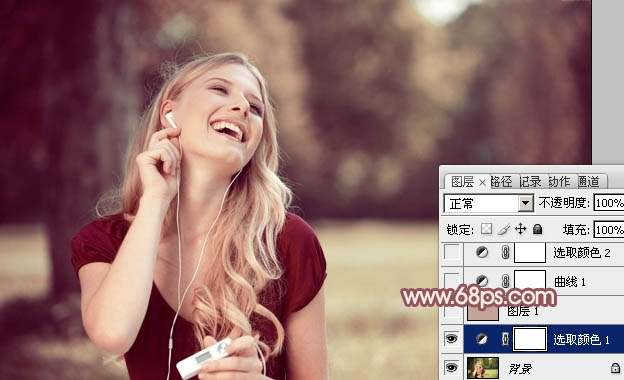Click the 图层 1 color fill thumbnail
The width and height of the screenshot is (624, 380).
click(x=483, y=313)
